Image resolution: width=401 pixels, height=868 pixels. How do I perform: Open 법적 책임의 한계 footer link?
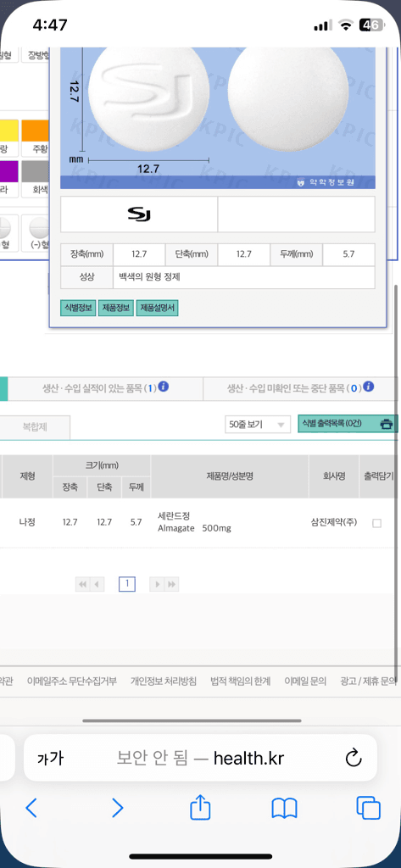[241, 682]
